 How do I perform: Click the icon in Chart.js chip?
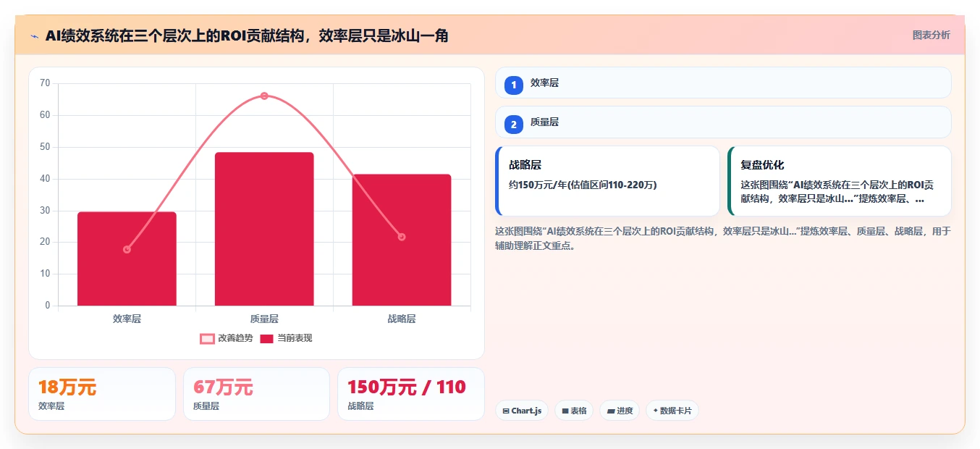[506, 411]
